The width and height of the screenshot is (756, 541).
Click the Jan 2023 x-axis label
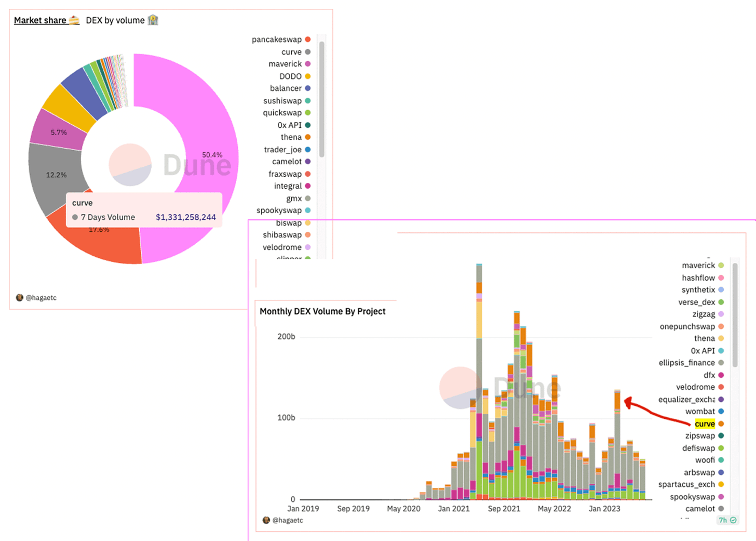604,509
